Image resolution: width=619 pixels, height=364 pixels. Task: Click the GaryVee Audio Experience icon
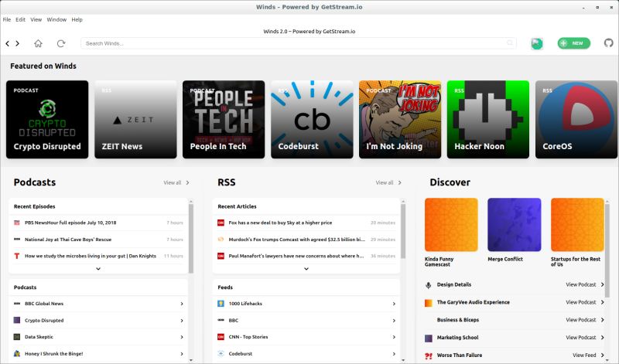click(429, 303)
